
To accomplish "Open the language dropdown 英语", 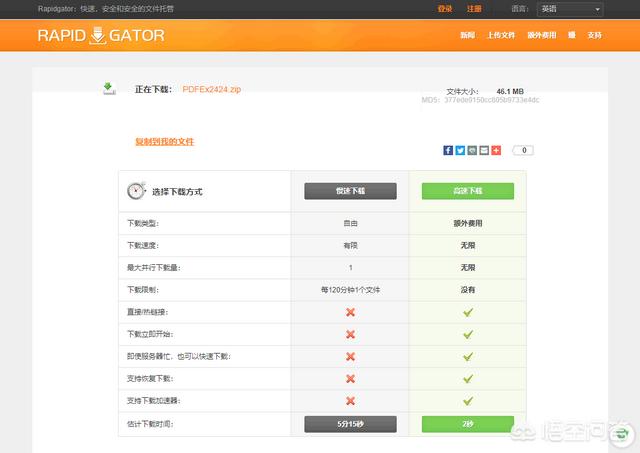I will [x=570, y=9].
